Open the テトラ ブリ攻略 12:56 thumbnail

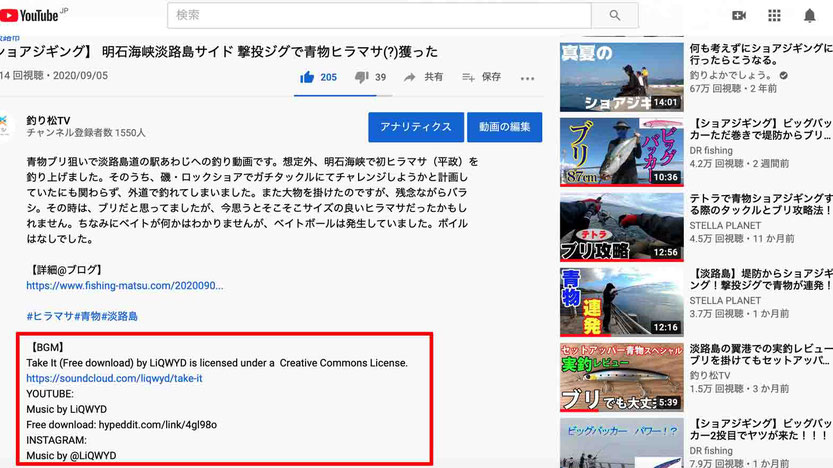pos(622,227)
